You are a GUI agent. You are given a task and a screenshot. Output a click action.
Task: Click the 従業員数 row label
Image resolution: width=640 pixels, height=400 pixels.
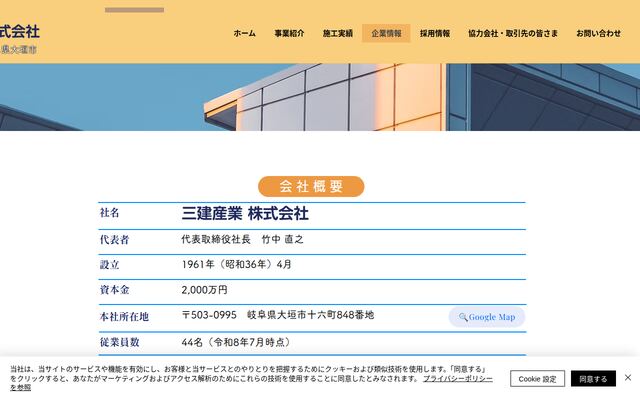(120, 342)
